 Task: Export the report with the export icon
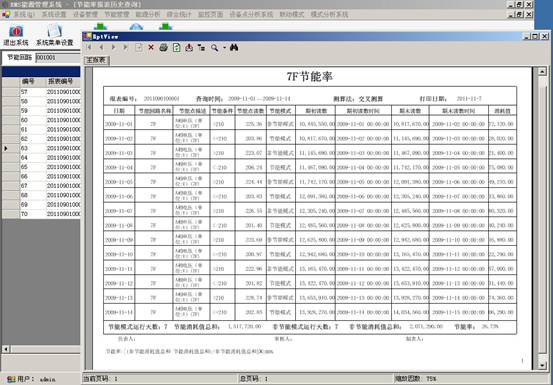coord(189,48)
